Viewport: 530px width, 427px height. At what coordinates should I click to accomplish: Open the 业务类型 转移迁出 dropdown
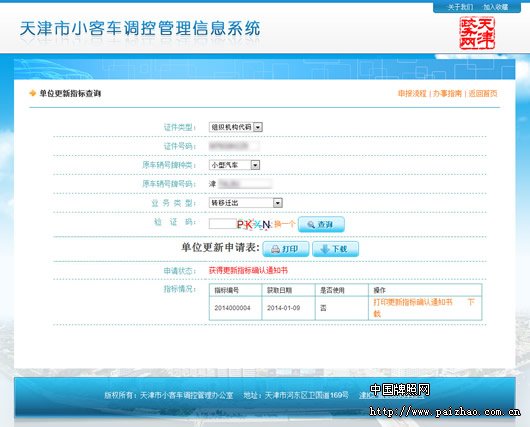click(x=278, y=203)
